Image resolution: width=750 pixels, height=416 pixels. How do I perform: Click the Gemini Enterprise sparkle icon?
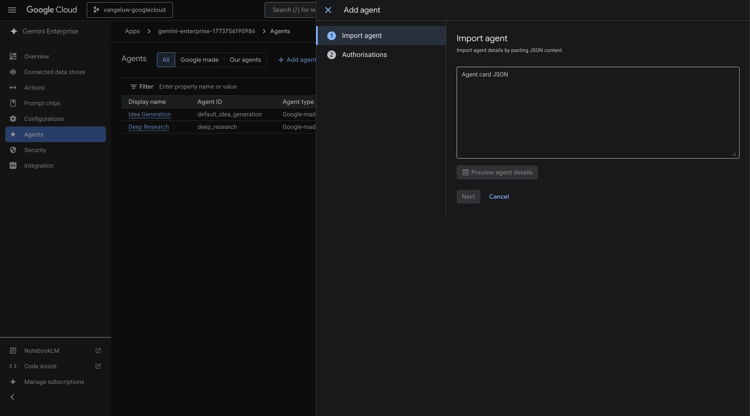tap(13, 31)
